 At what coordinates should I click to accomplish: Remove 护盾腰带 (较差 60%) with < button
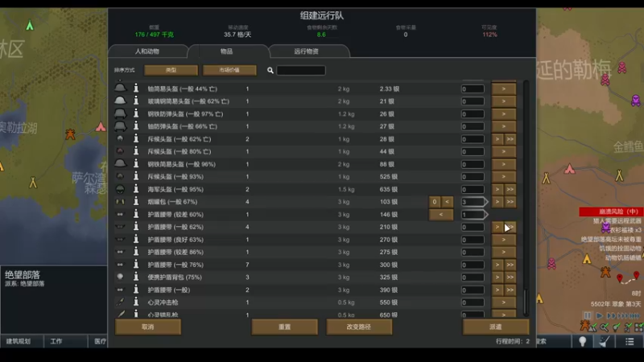(x=441, y=214)
